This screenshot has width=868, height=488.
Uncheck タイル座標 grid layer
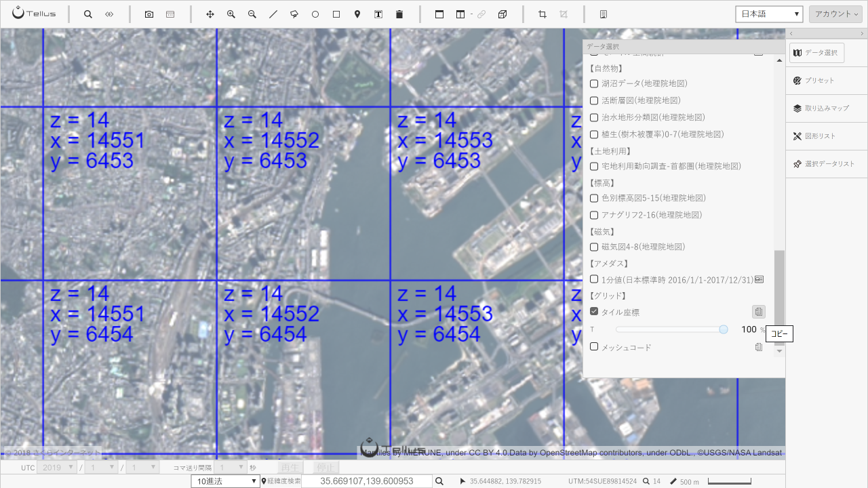594,312
